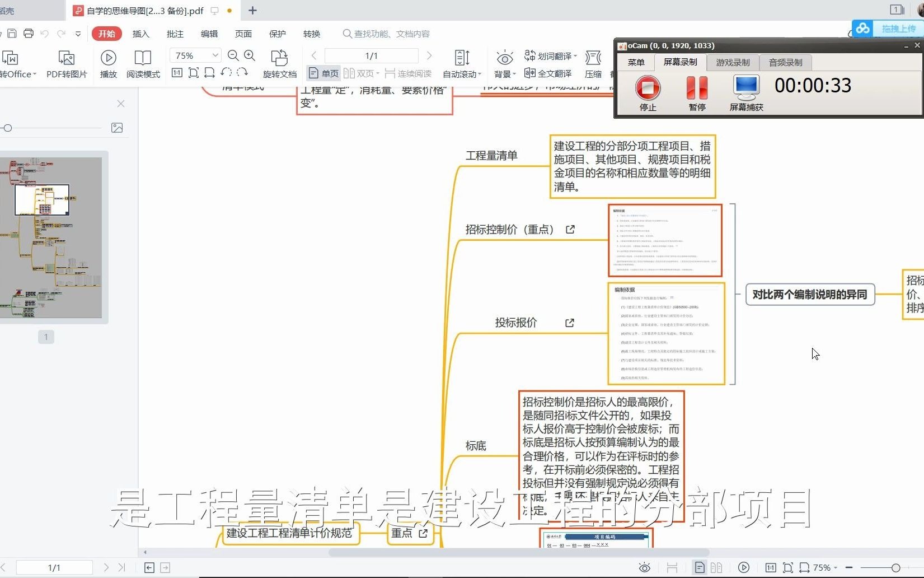Click the print icon
Viewport: 924px width, 578px height.
28,34
